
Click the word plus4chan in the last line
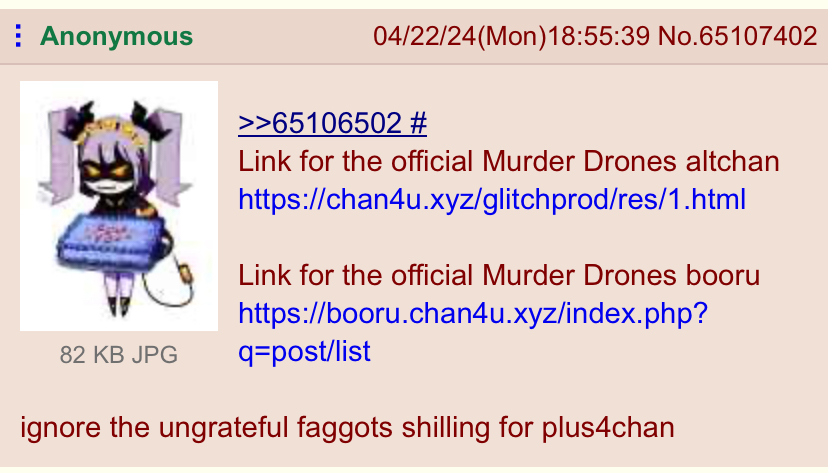608,428
